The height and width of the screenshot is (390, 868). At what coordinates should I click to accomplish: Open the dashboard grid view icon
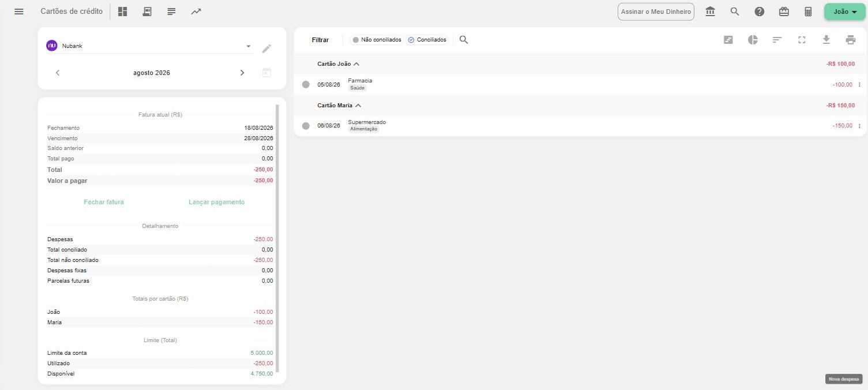coord(122,12)
